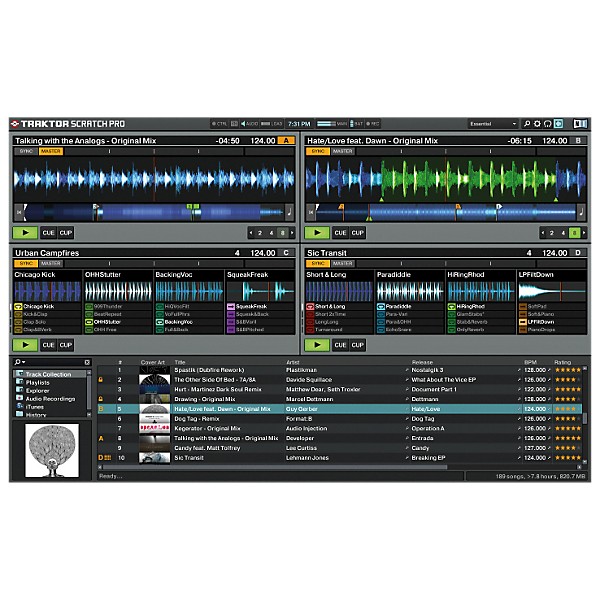The height and width of the screenshot is (600, 600).
Task: Toggle MASTER on Deck A
Action: pyautogui.click(x=51, y=151)
